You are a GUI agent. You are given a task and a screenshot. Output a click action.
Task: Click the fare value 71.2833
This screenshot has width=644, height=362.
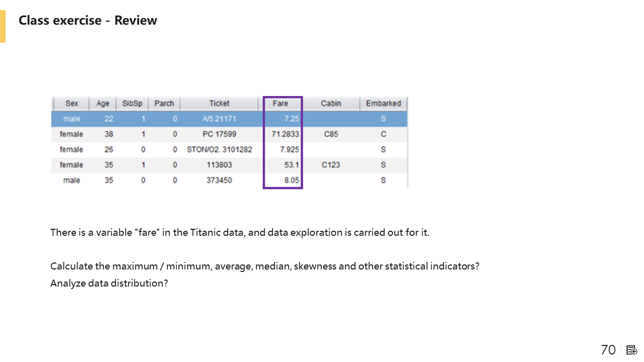tap(285, 134)
